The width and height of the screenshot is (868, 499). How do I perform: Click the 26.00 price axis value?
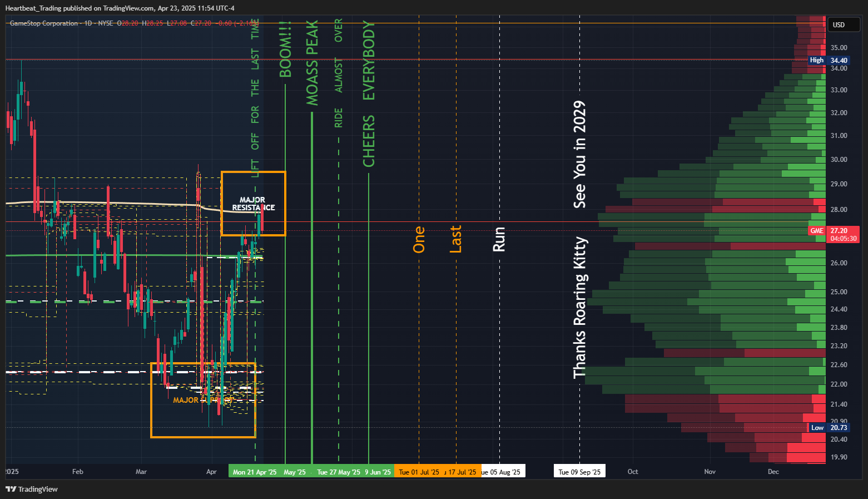(839, 263)
